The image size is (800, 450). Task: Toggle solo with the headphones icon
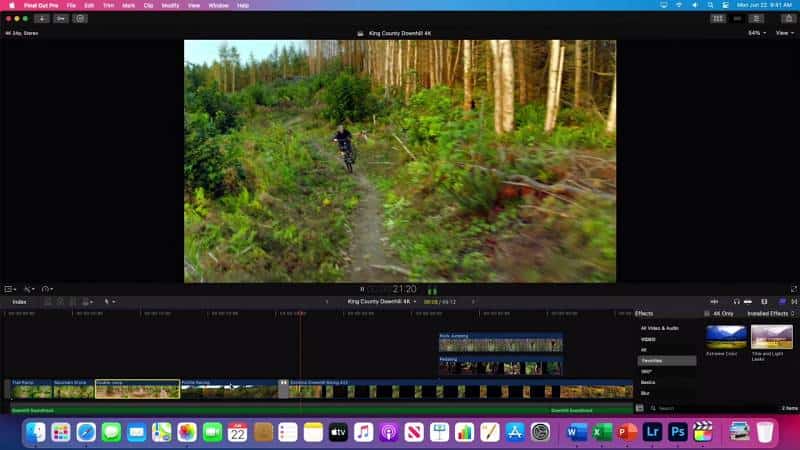[736, 302]
